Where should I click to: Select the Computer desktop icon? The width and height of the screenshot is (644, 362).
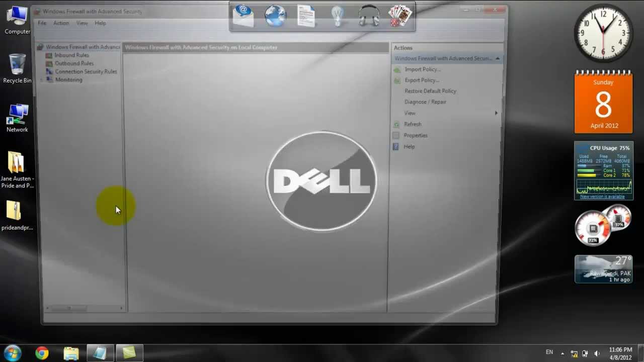pyautogui.click(x=17, y=20)
